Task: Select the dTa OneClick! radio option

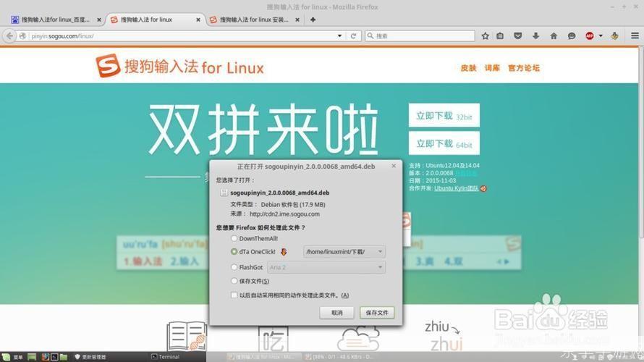Action: pos(234,251)
